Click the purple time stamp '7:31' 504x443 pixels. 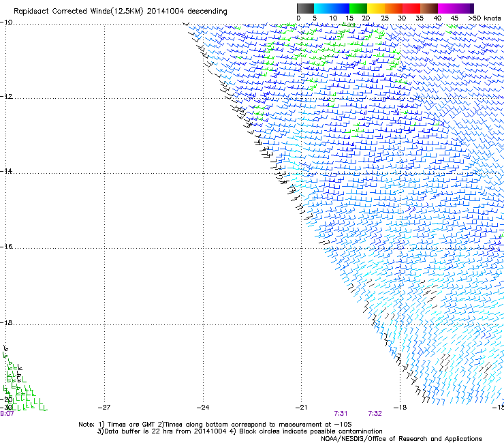coord(341,414)
